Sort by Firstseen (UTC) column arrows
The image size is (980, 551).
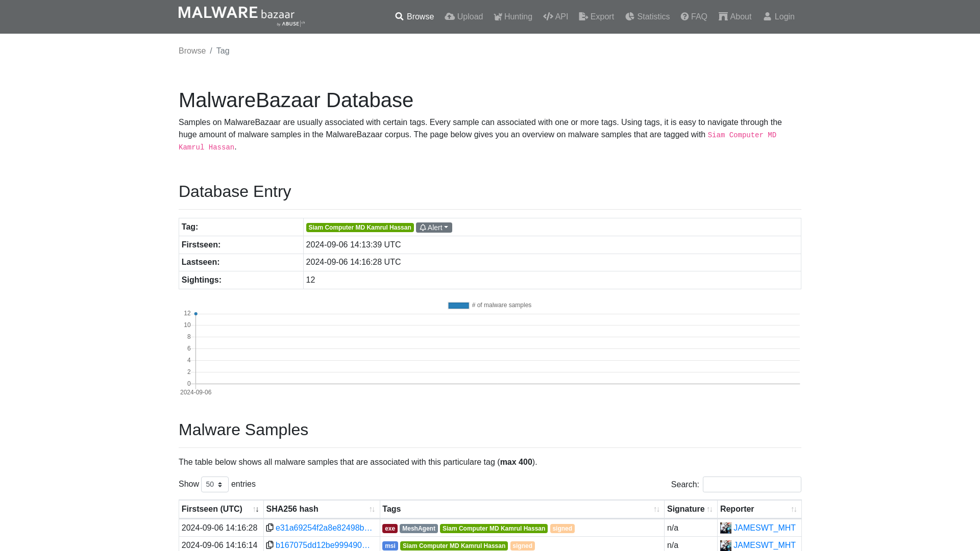pos(256,510)
